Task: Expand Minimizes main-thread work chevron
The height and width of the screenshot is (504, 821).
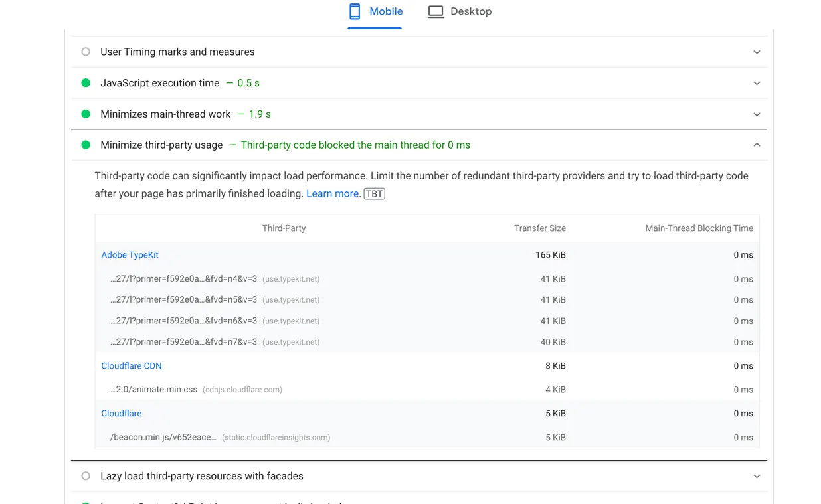Action: pyautogui.click(x=757, y=114)
